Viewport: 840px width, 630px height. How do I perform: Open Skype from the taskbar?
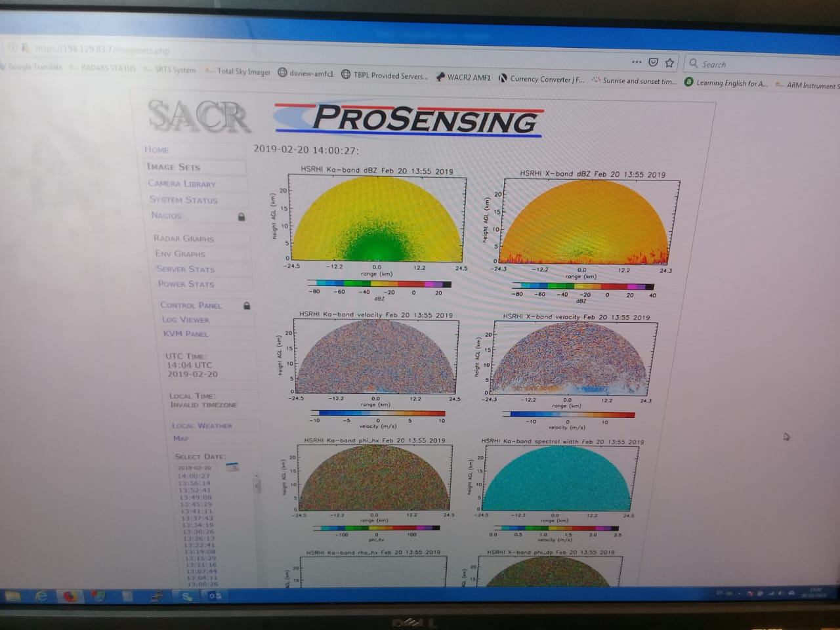coord(187,596)
